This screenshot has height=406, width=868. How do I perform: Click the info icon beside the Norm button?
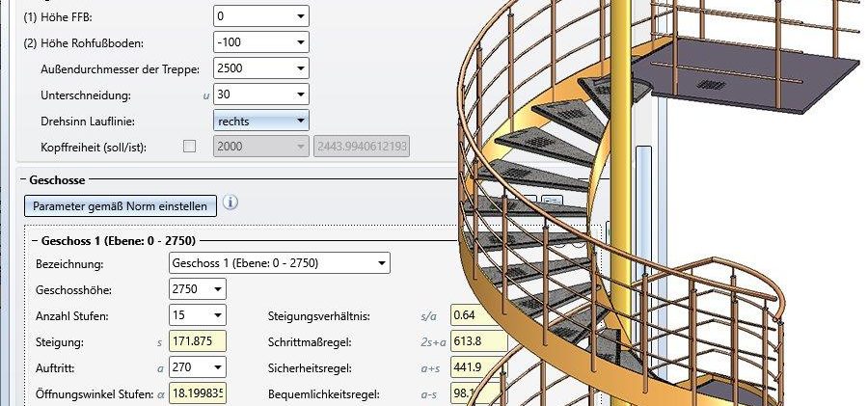(231, 203)
